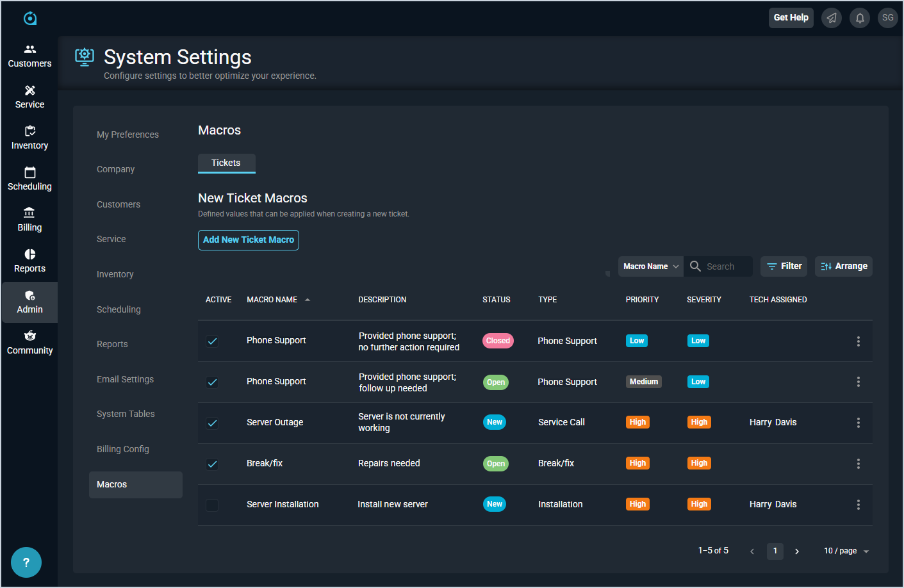
Task: Open the round help question mark button
Action: click(x=26, y=562)
